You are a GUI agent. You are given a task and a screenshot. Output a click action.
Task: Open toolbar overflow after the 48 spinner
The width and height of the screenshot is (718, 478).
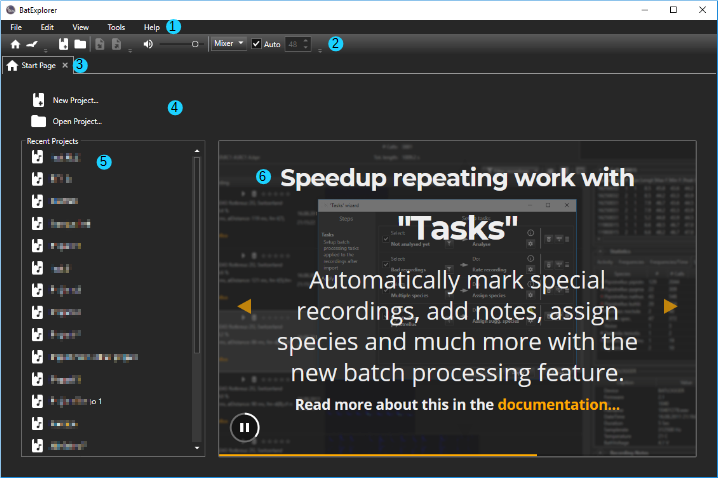coord(320,50)
